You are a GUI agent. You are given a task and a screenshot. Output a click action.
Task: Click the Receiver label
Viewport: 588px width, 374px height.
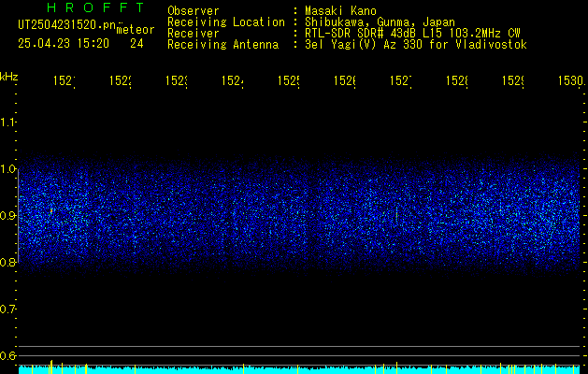[194, 34]
